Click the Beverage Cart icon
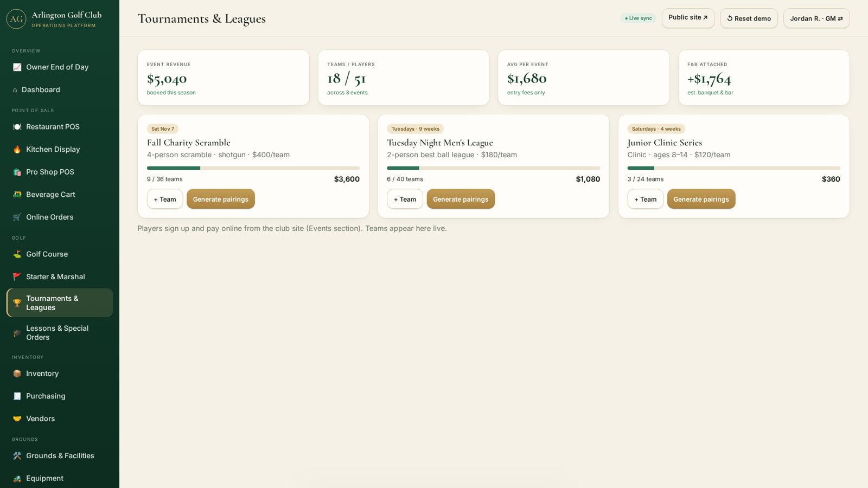The image size is (868, 488). [x=17, y=195]
